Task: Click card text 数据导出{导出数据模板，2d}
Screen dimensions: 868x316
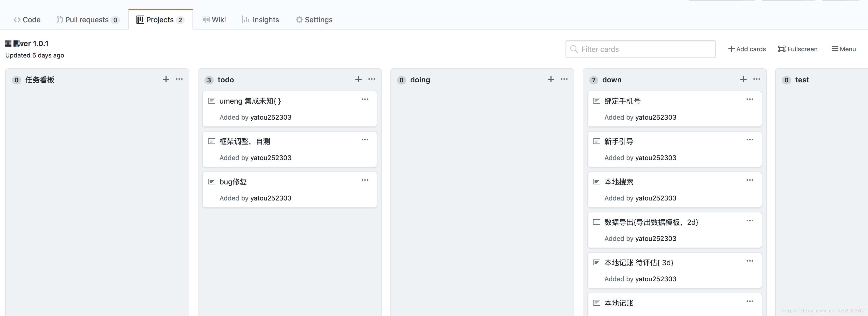Action: (x=651, y=222)
